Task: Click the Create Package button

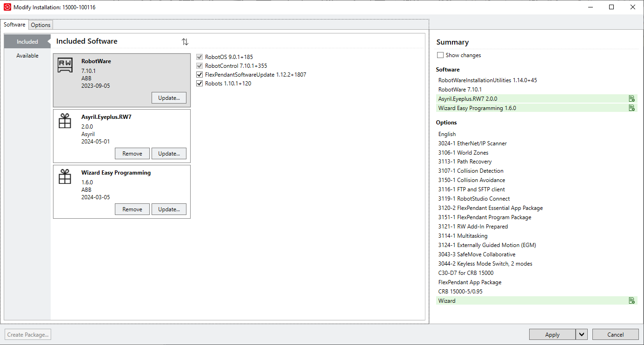Action: click(x=28, y=334)
